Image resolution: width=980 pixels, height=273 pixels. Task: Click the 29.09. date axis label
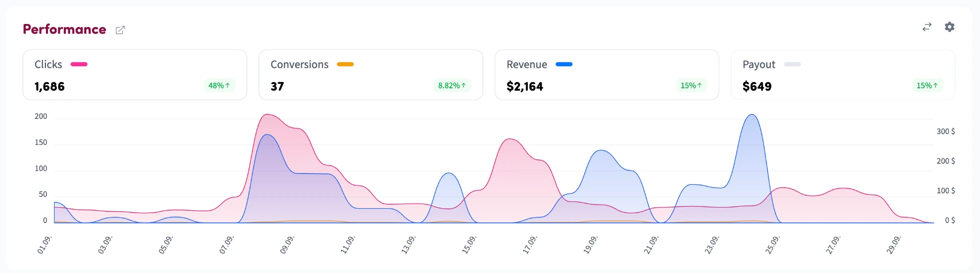894,244
